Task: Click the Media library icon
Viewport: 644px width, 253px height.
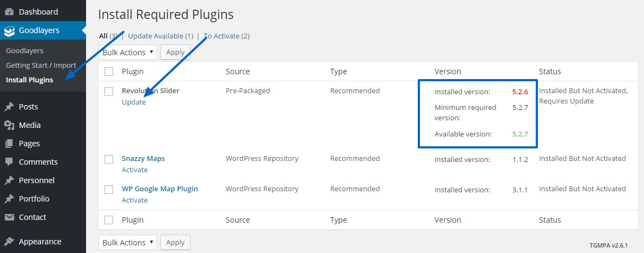Action: pyautogui.click(x=9, y=125)
